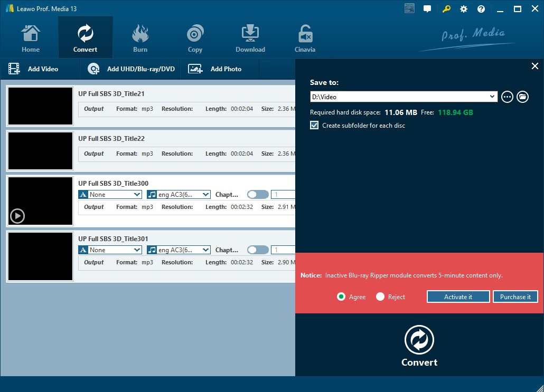Open the Home module
544x392 pixels.
coord(31,38)
